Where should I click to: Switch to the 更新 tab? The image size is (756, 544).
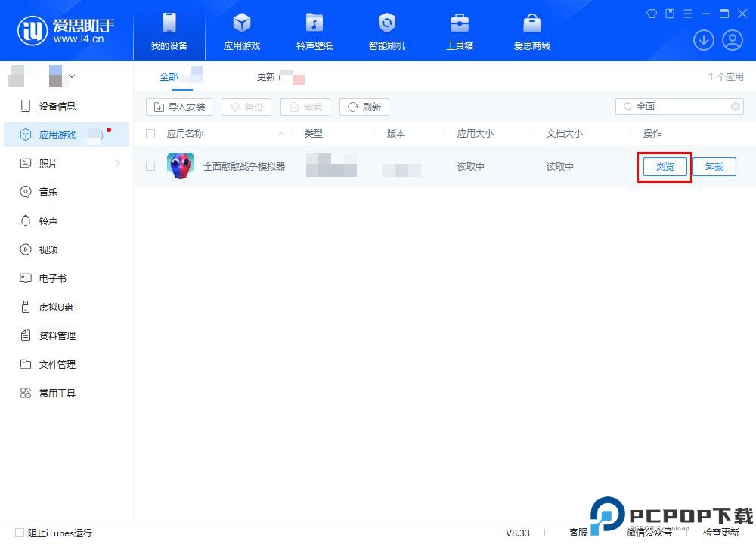266,76
